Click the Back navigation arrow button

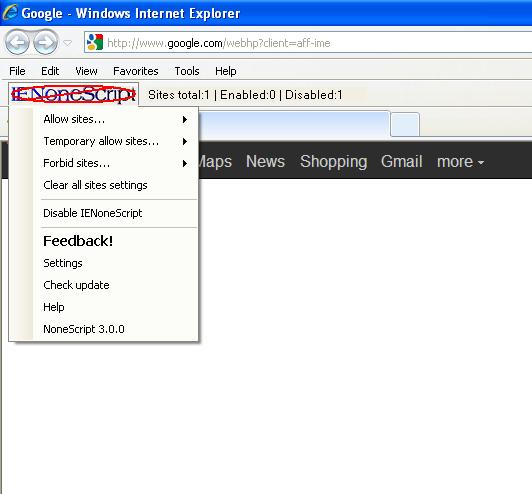pyautogui.click(x=17, y=42)
